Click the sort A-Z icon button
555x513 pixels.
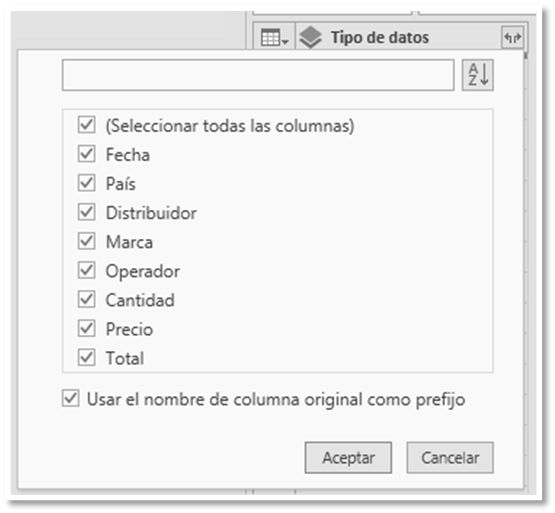tap(477, 75)
